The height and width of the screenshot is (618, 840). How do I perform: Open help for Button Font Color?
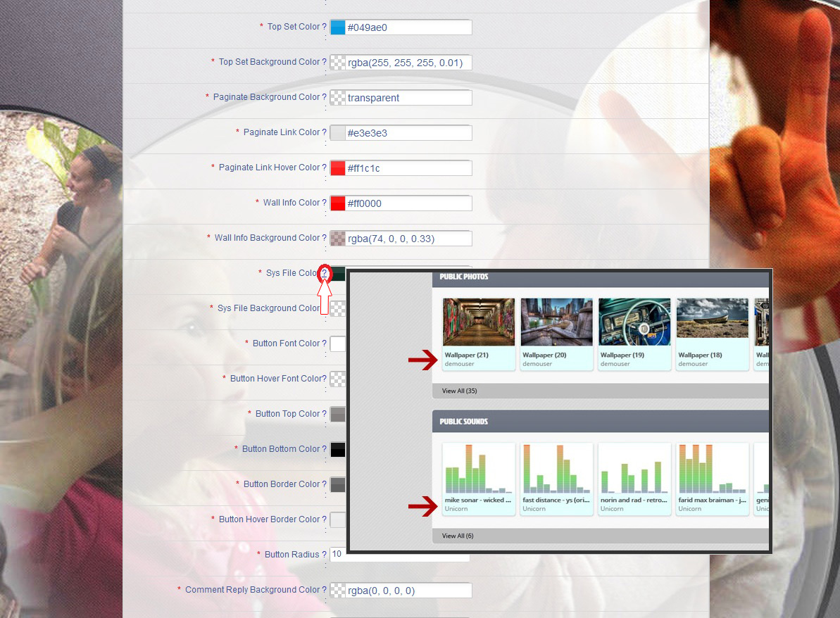click(324, 343)
